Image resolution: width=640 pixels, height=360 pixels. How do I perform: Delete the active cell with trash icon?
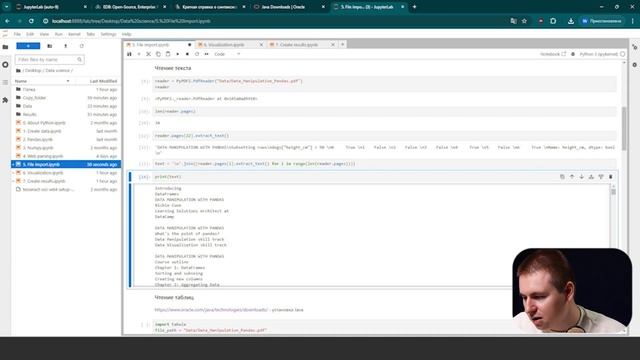pyautogui.click(x=611, y=177)
